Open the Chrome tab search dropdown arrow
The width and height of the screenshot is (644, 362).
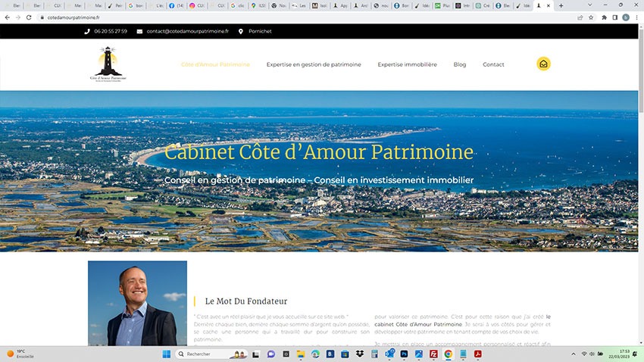pos(589,5)
